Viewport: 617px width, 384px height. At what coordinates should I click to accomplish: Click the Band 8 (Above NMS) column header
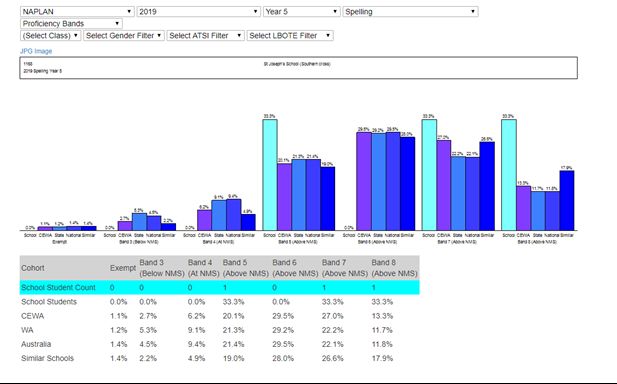[394, 268]
